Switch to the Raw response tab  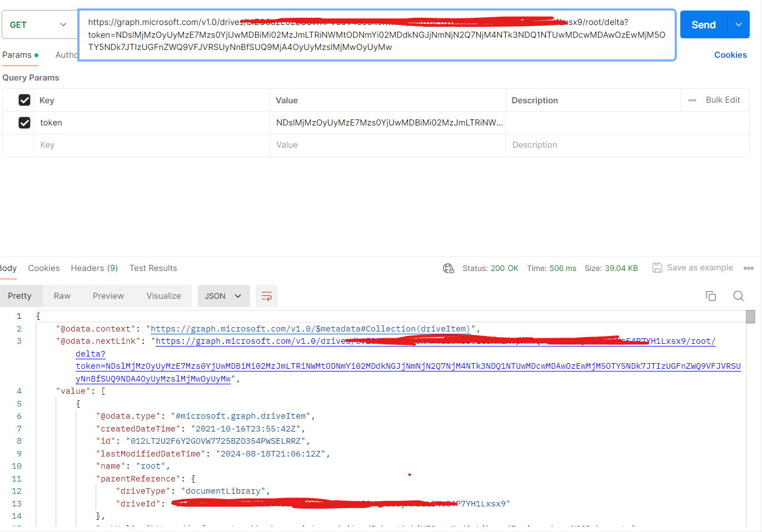coord(62,296)
